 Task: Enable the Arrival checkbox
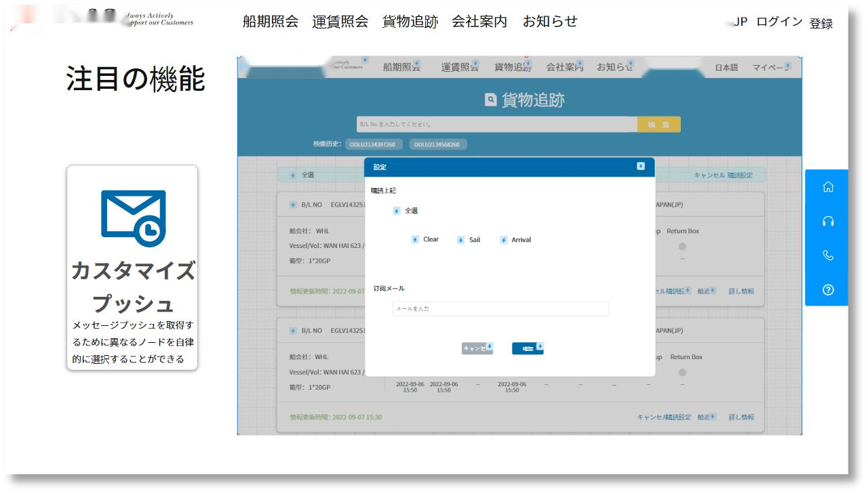point(504,240)
